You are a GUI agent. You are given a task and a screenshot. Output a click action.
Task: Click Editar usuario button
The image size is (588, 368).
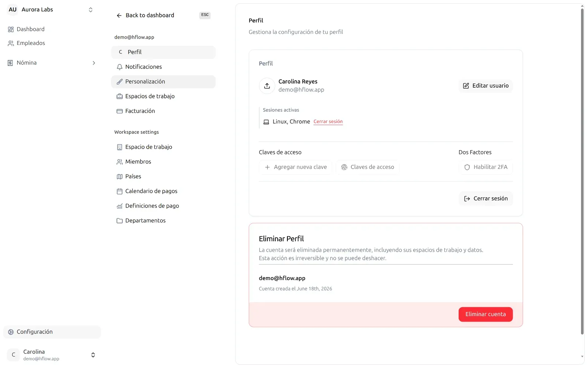pyautogui.click(x=485, y=86)
